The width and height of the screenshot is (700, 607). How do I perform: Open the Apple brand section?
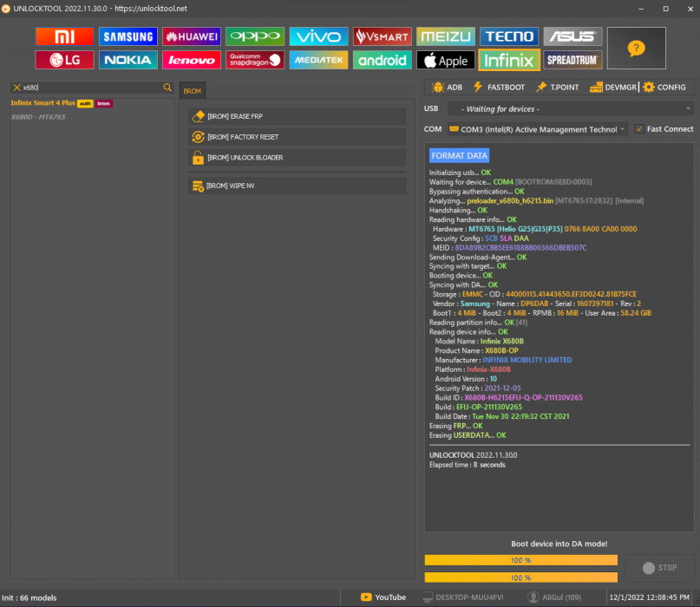click(x=446, y=60)
